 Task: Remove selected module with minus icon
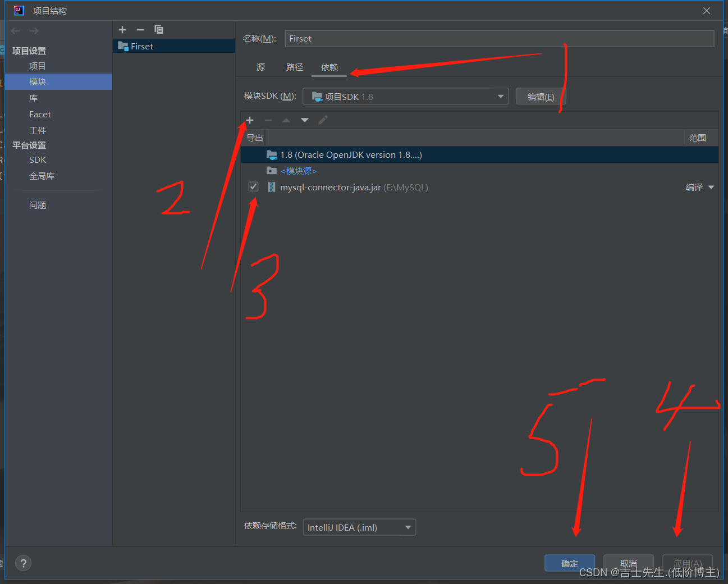140,30
